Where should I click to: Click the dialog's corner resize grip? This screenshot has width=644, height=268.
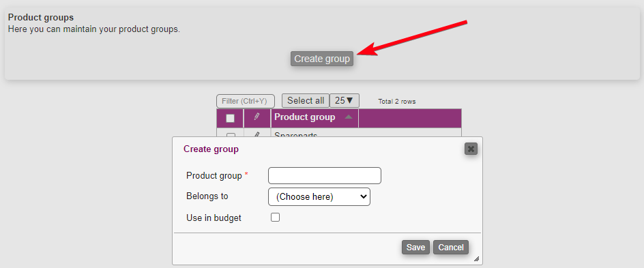coord(476,259)
